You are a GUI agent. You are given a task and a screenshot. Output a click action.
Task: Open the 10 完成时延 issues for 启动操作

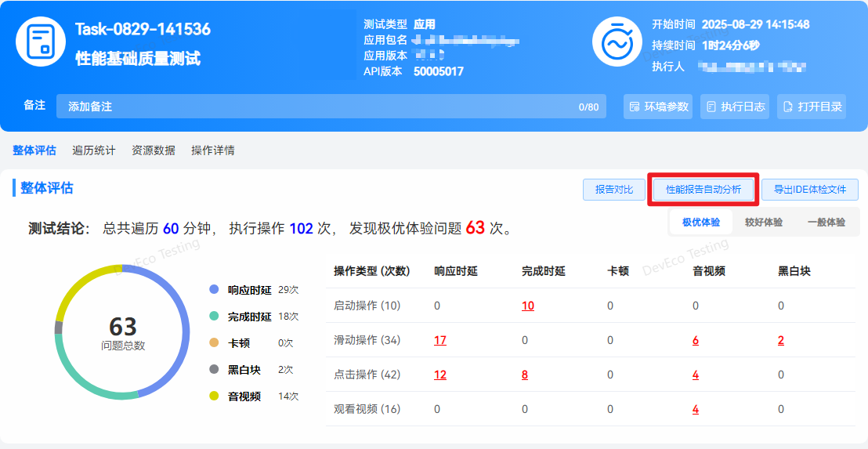[528, 306]
